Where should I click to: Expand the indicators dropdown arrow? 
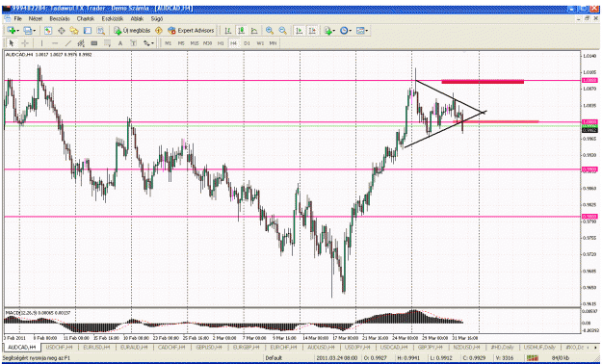(334, 31)
